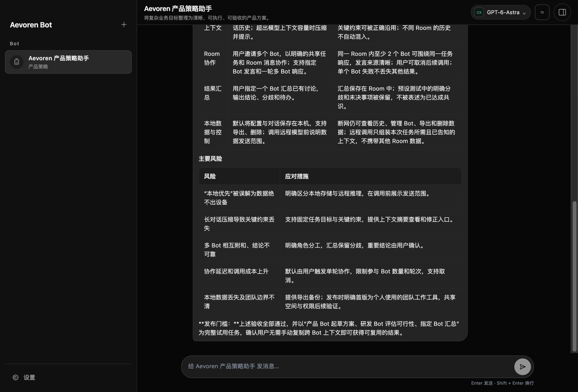Click the Bot section label in the sidebar

(14, 44)
